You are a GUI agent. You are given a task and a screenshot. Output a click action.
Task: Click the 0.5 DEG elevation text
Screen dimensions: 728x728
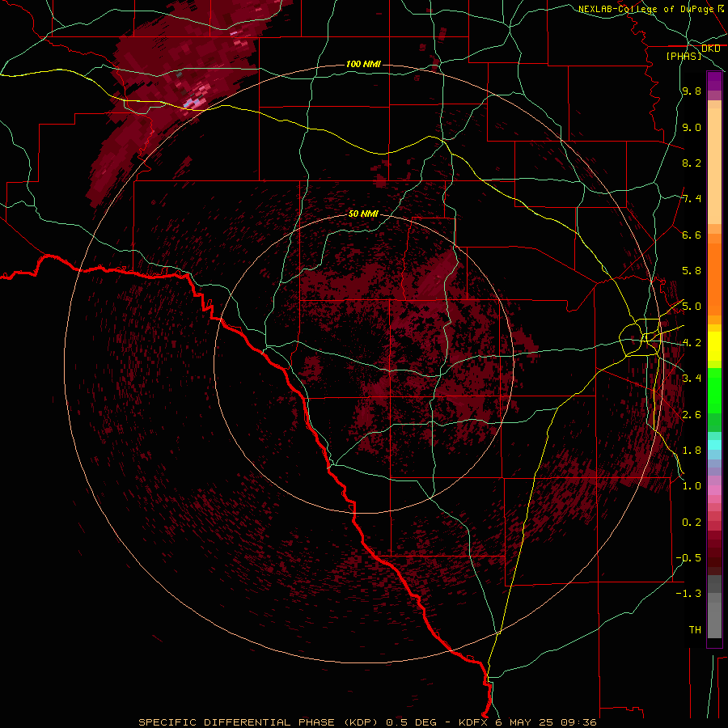point(412,722)
